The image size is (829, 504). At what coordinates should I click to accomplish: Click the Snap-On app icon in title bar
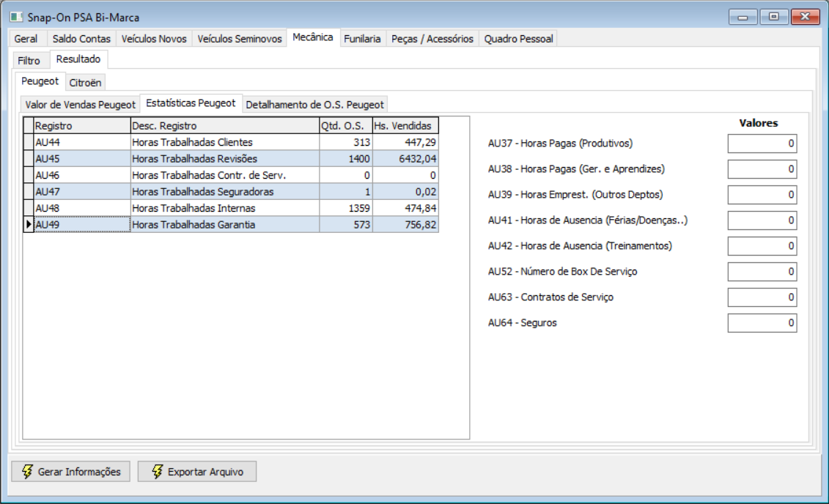coord(16,17)
